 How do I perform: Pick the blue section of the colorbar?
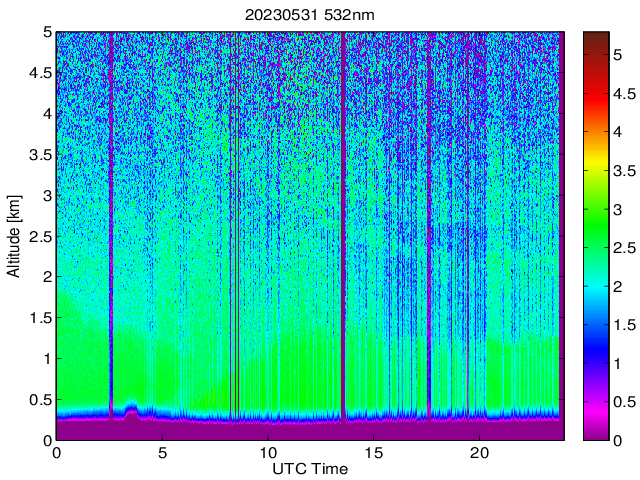[596, 350]
